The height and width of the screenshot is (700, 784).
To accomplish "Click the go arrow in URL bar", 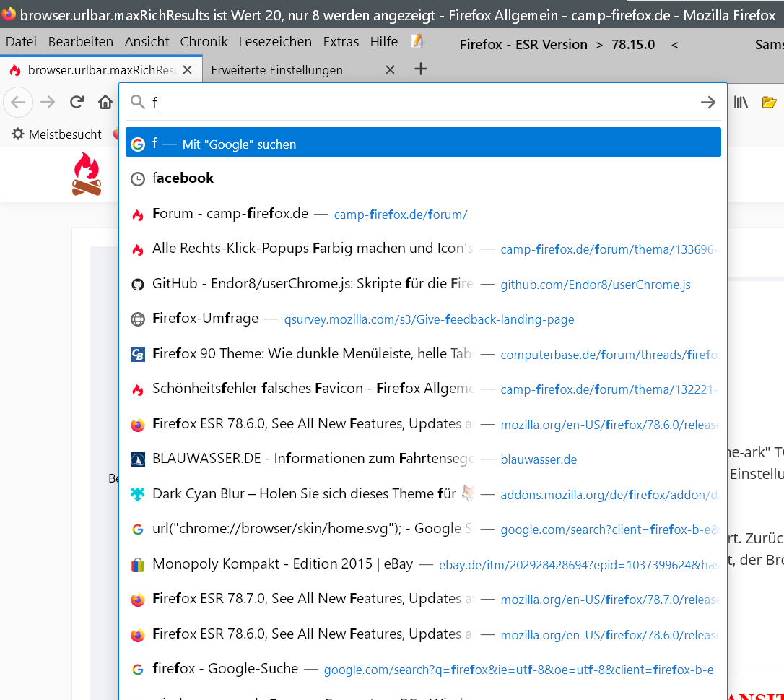I will click(708, 103).
